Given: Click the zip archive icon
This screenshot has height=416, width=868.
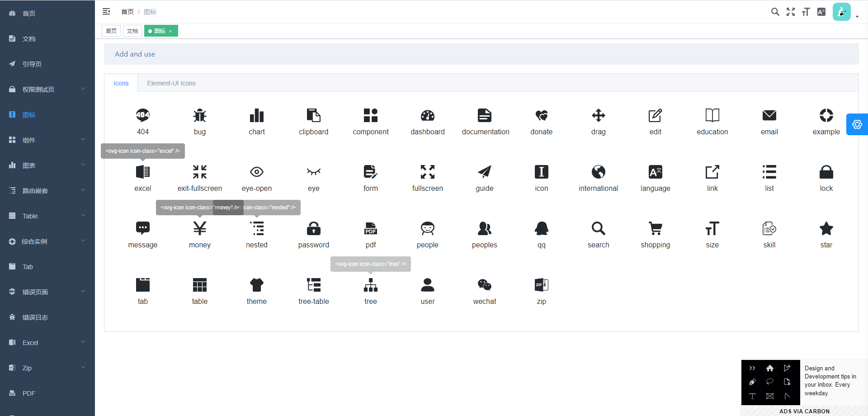Looking at the screenshot, I should (x=542, y=285).
